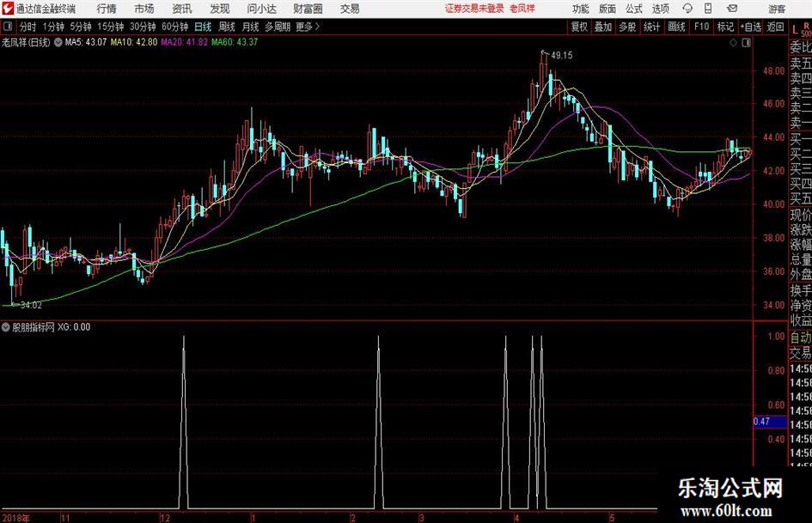Open the mobile phone icon
The height and width of the screenshot is (523, 812).
(707, 9)
